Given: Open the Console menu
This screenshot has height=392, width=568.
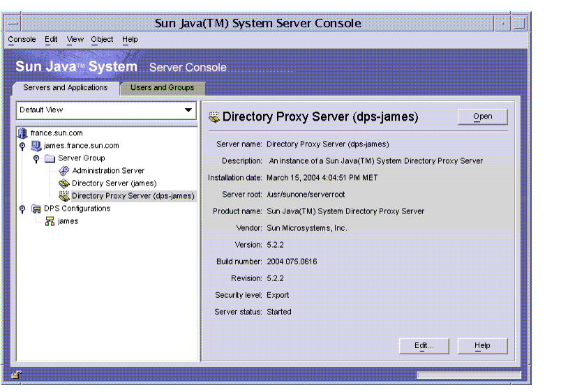Looking at the screenshot, I should tap(22, 40).
